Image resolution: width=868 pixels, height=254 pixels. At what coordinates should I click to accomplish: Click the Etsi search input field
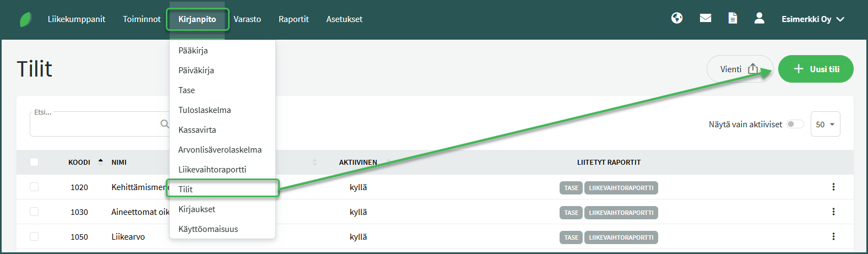pyautogui.click(x=94, y=125)
